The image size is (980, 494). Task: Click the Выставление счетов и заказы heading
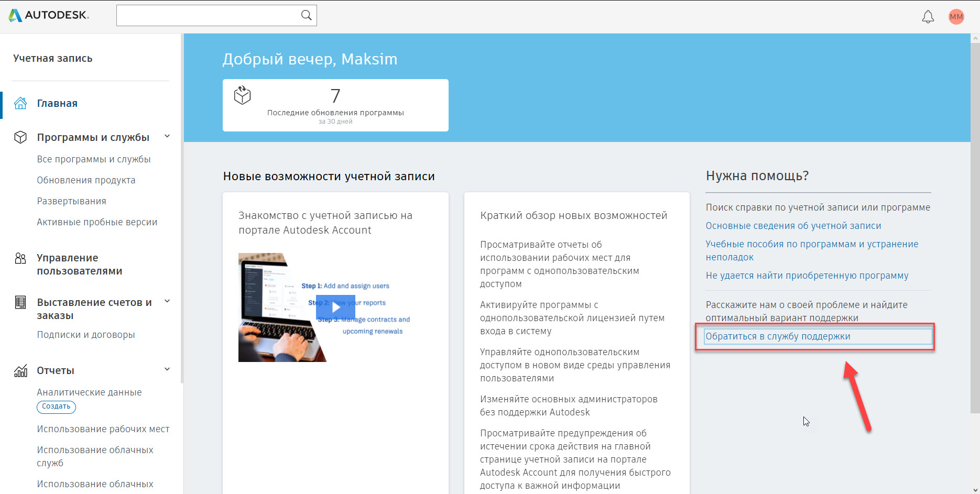[x=94, y=309]
